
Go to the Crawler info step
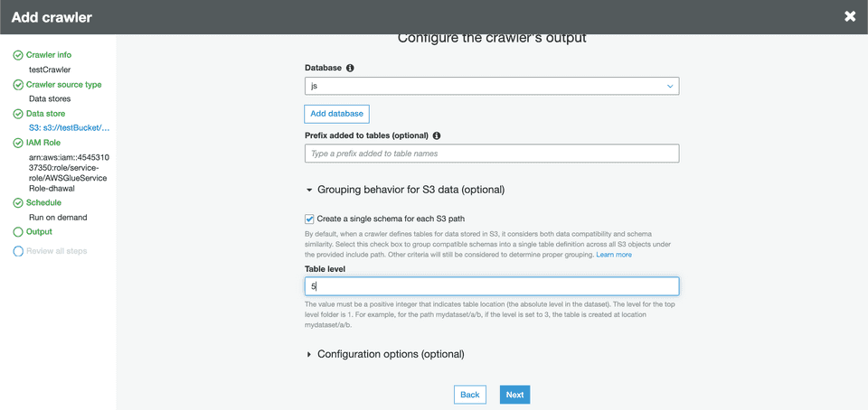click(49, 55)
